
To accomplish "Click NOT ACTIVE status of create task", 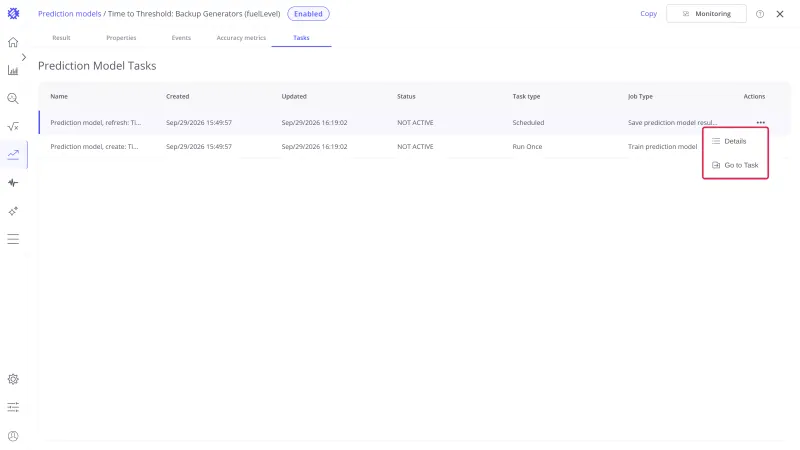I will point(415,146).
